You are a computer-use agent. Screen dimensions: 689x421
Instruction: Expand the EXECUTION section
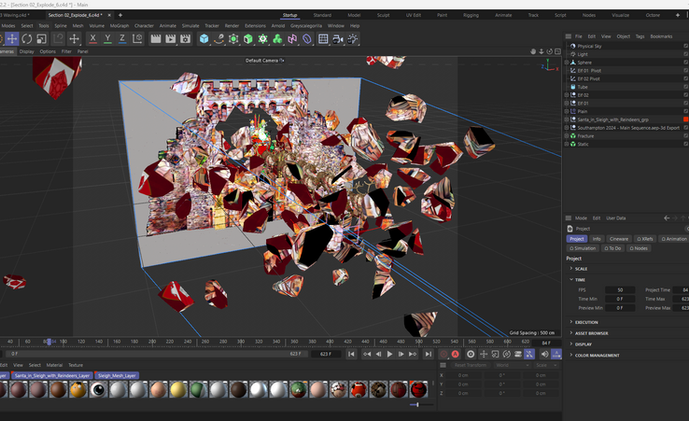click(x=586, y=322)
